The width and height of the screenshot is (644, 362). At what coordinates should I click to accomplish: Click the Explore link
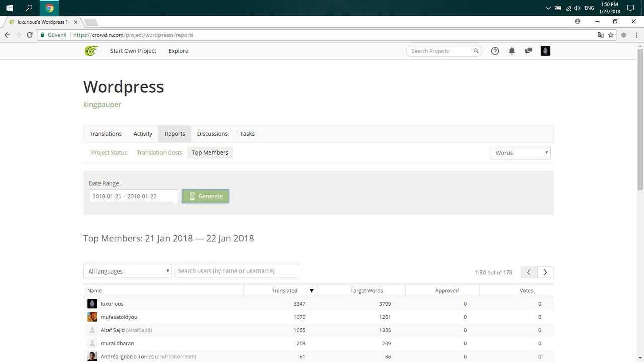178,51
